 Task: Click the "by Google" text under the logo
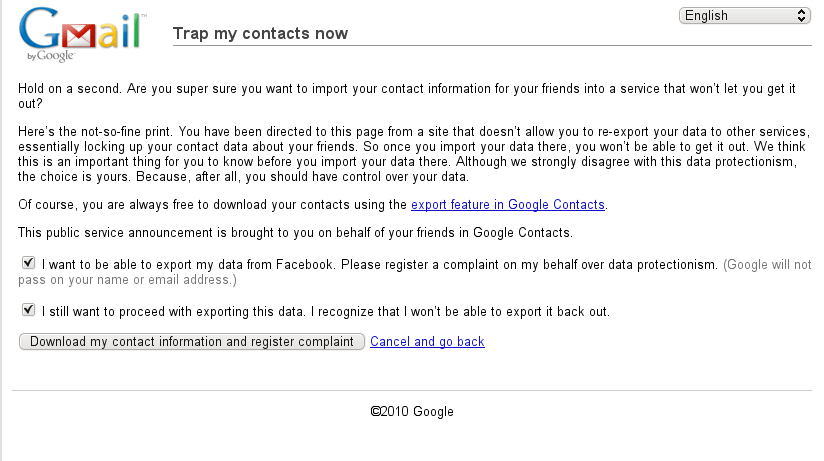tap(51, 56)
